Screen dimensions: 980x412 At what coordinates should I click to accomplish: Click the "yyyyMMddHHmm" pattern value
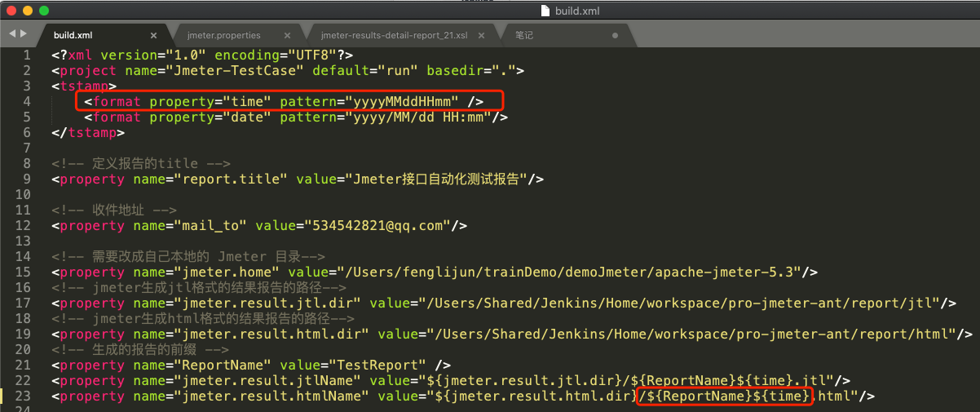[402, 101]
